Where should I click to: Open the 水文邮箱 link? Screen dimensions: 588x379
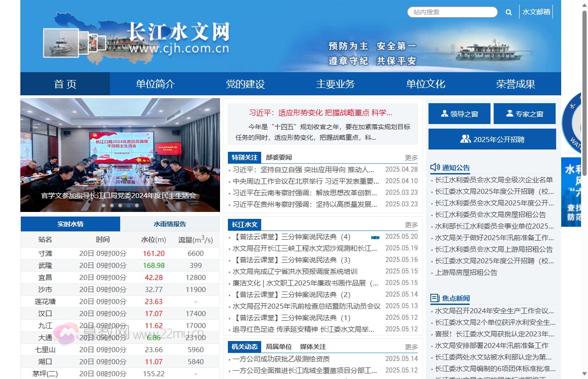[x=536, y=12]
